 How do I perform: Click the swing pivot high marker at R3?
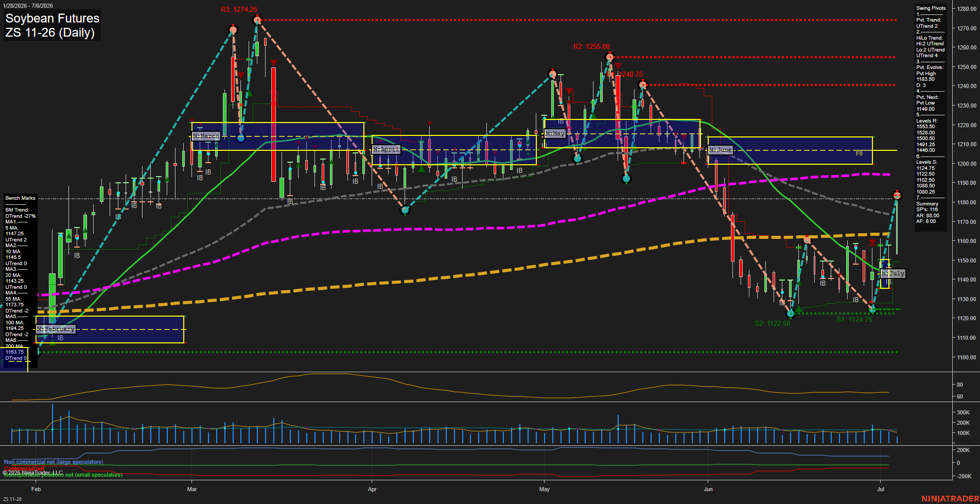click(x=257, y=20)
